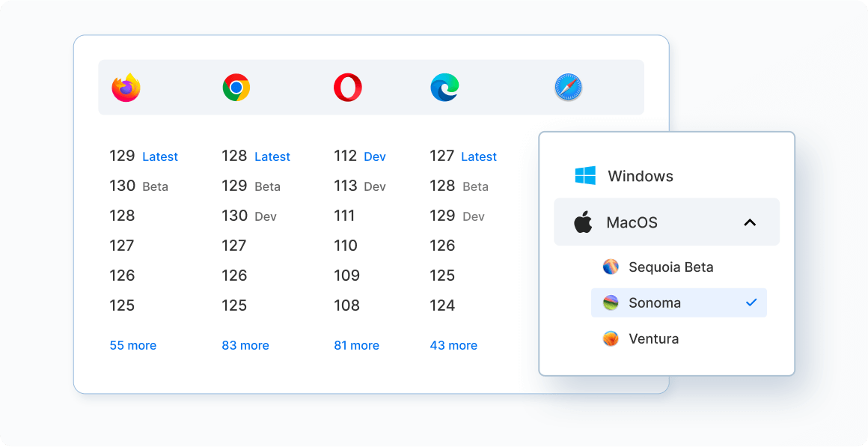
Task: Select the Edge browser icon
Action: pyautogui.click(x=444, y=87)
